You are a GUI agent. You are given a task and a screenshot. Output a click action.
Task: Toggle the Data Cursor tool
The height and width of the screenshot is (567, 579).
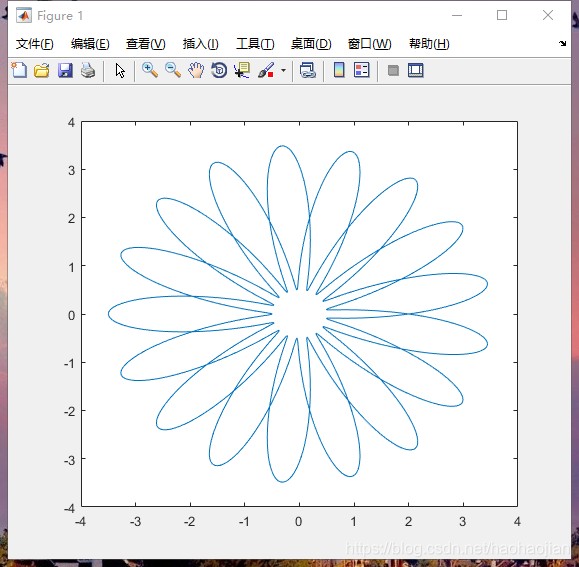pos(242,70)
